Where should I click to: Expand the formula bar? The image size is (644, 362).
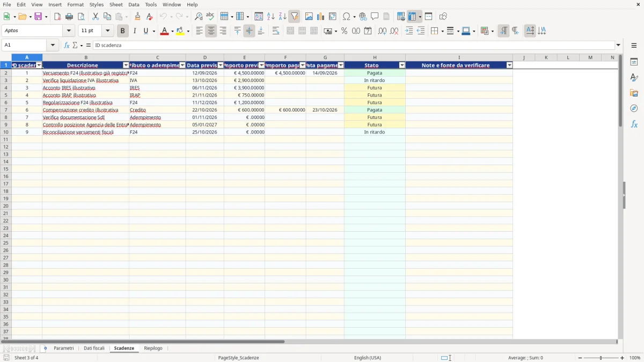point(618,46)
